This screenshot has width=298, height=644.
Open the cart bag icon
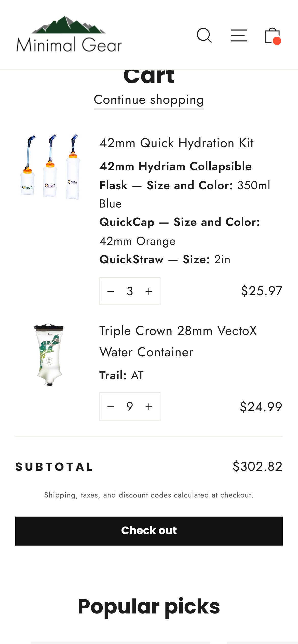tap(273, 36)
